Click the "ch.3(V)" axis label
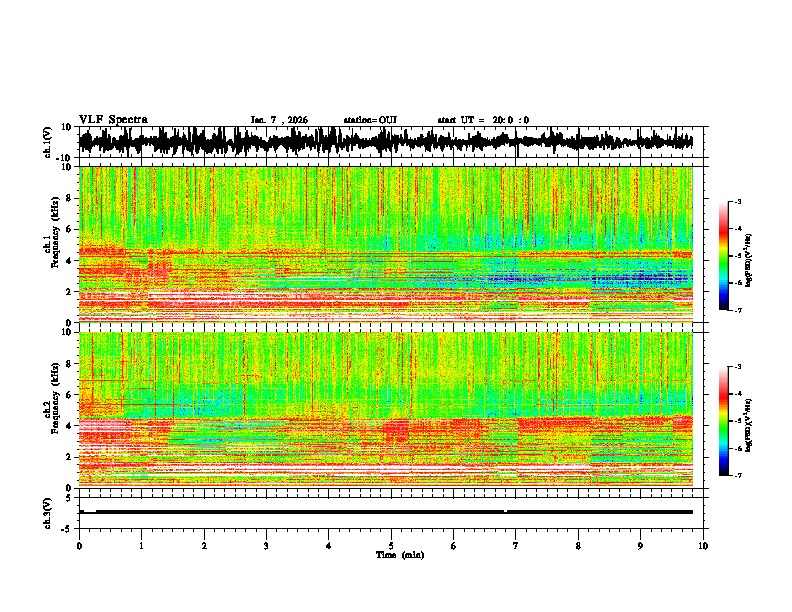 [x=48, y=513]
